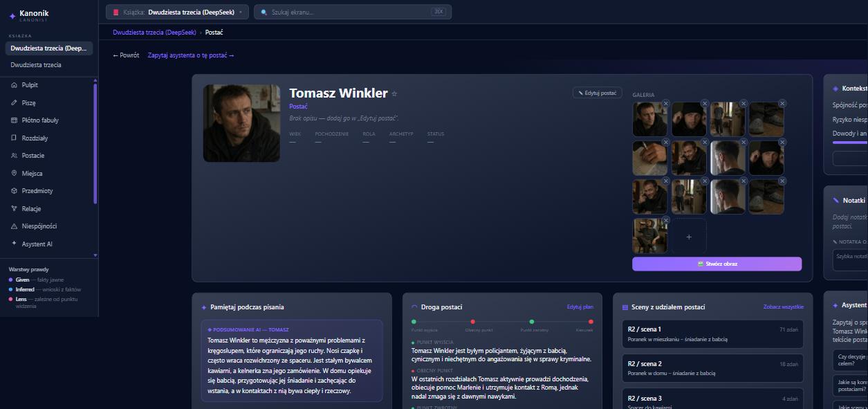Image resolution: width=868 pixels, height=409 pixels.
Task: Click the Droga postaci arc icon
Action: tap(414, 307)
